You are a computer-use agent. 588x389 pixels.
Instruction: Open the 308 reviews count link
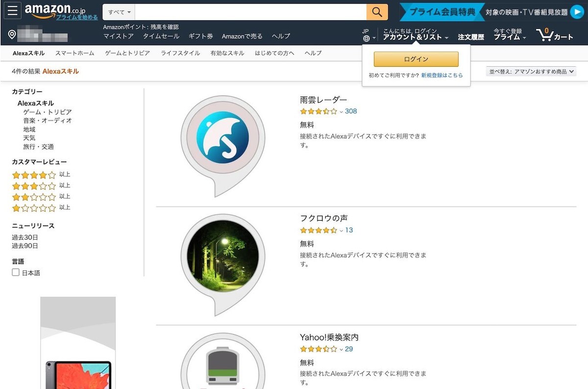point(351,111)
